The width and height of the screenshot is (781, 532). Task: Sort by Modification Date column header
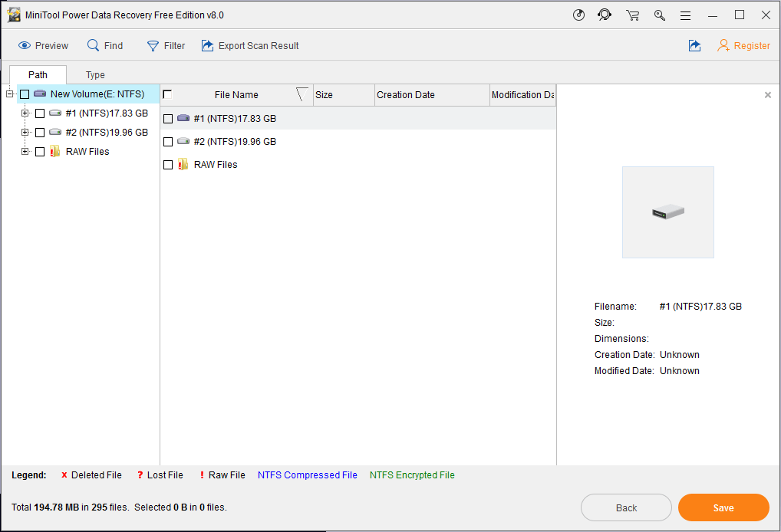(523, 94)
